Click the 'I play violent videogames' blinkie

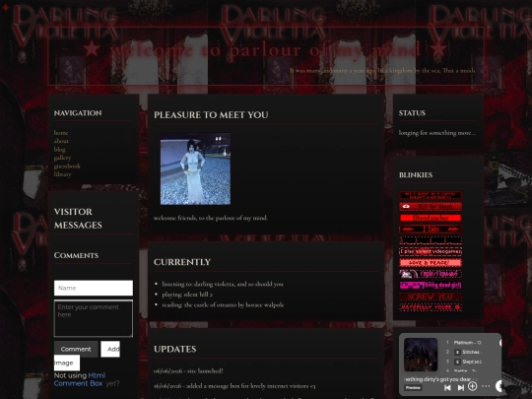(x=431, y=251)
